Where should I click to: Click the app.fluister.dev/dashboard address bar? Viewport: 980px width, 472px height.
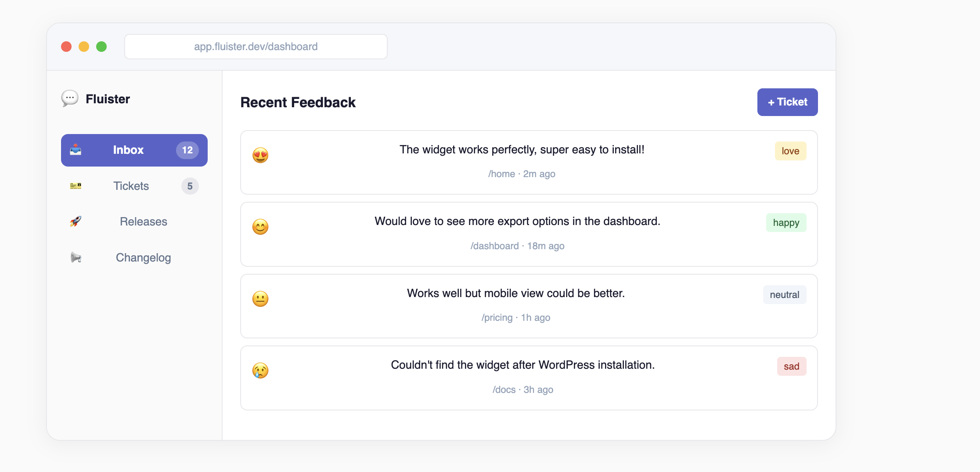[256, 47]
